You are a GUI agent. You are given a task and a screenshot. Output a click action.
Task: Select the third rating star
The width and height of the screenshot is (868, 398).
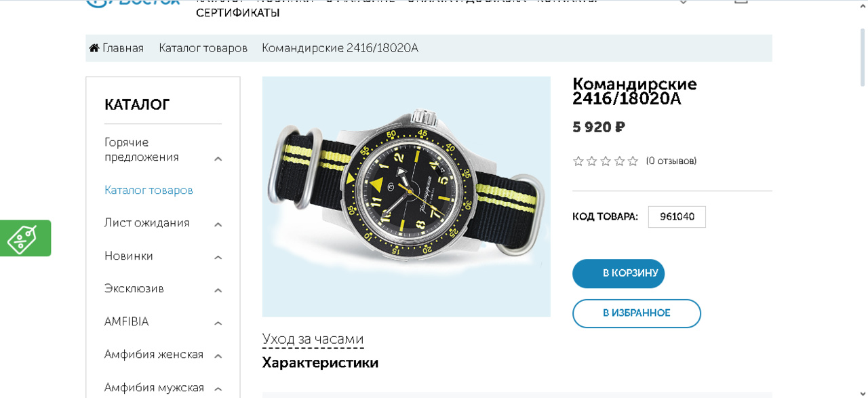click(x=606, y=161)
